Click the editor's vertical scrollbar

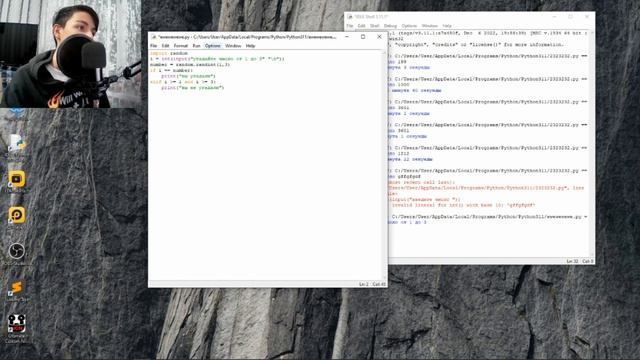[384, 165]
